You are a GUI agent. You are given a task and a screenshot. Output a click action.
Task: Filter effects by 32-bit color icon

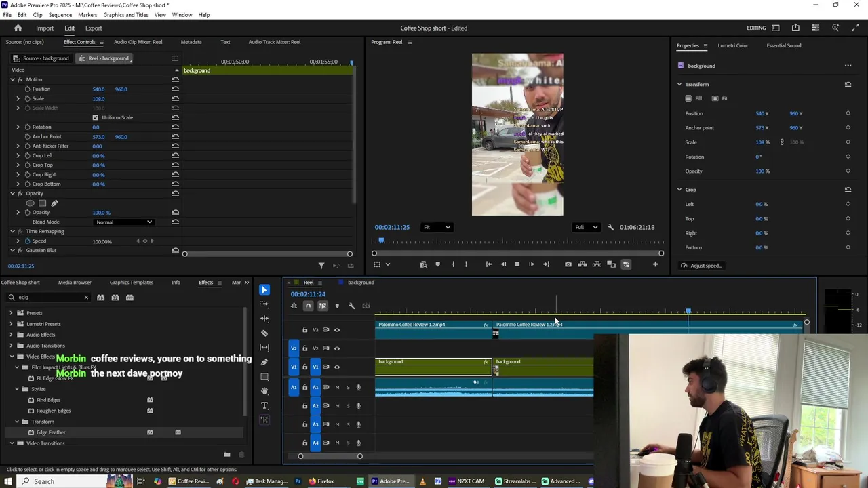[x=115, y=298]
